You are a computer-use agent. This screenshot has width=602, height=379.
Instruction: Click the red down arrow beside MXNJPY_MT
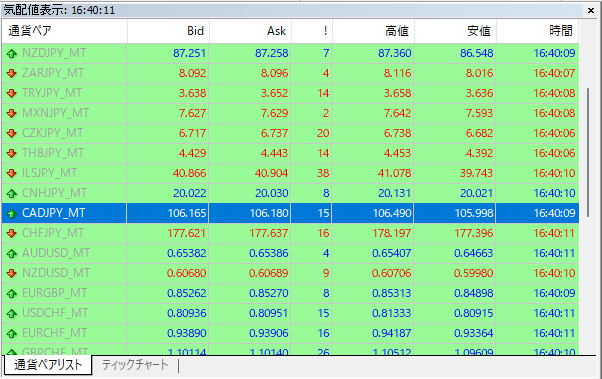click(12, 113)
